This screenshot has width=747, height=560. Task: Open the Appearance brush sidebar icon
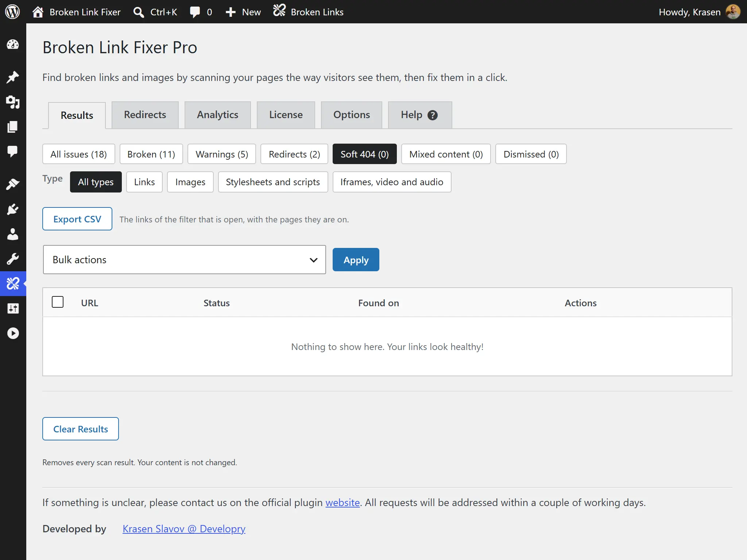(13, 184)
